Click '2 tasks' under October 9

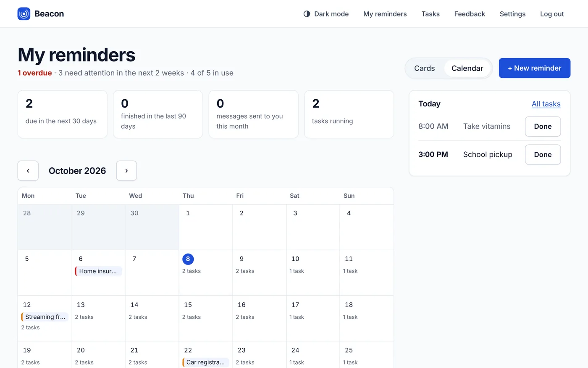click(245, 271)
